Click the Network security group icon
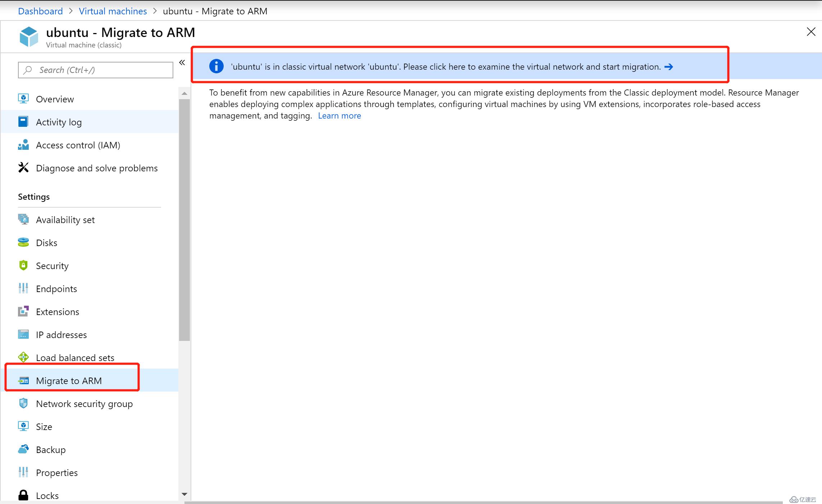Image resolution: width=822 pixels, height=504 pixels. point(23,404)
